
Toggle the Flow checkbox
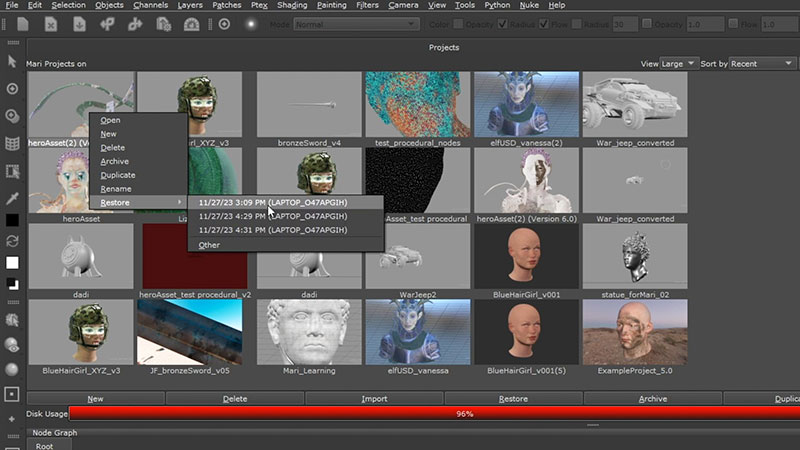[543, 24]
